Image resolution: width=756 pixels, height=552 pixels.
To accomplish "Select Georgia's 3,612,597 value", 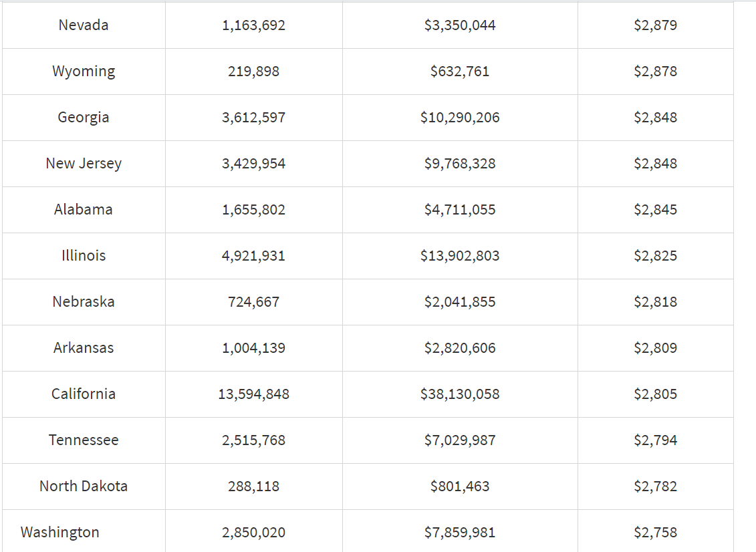I will tap(253, 118).
